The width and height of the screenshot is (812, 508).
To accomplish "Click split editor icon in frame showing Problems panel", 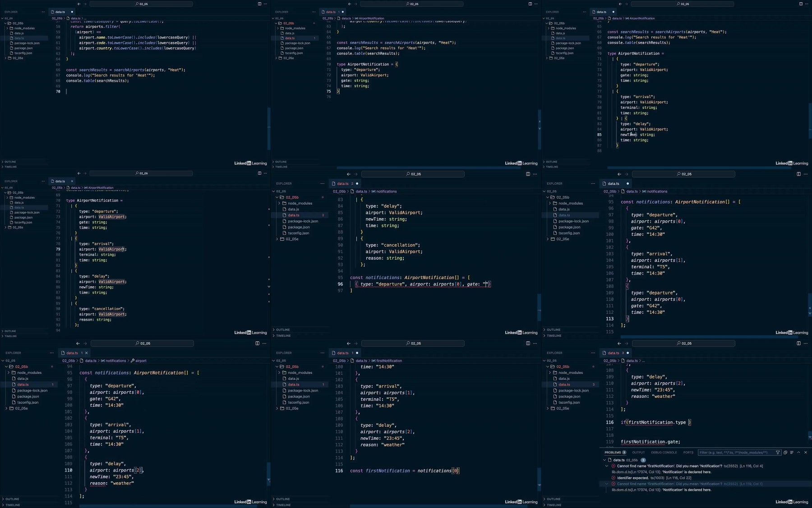I will pyautogui.click(x=798, y=343).
